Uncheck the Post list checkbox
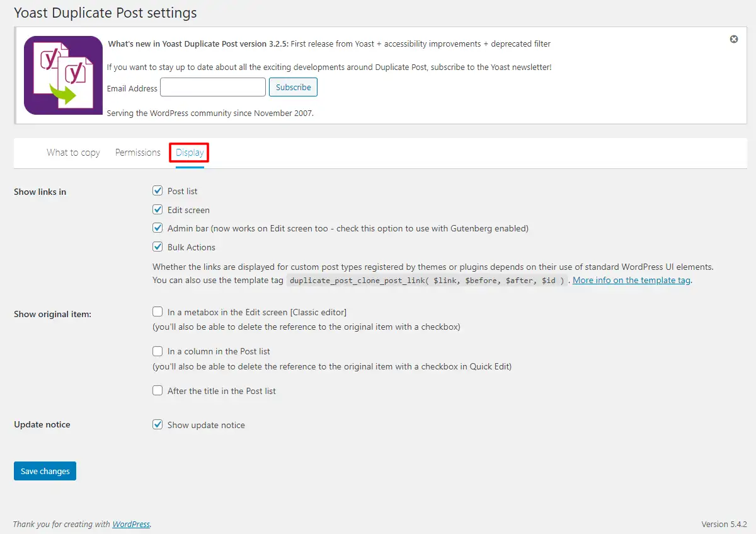756x534 pixels. pos(157,191)
